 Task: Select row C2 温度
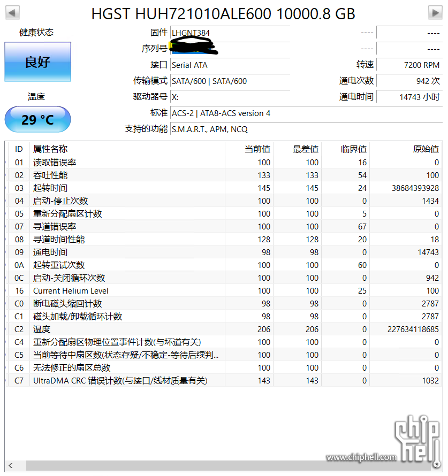224,329
